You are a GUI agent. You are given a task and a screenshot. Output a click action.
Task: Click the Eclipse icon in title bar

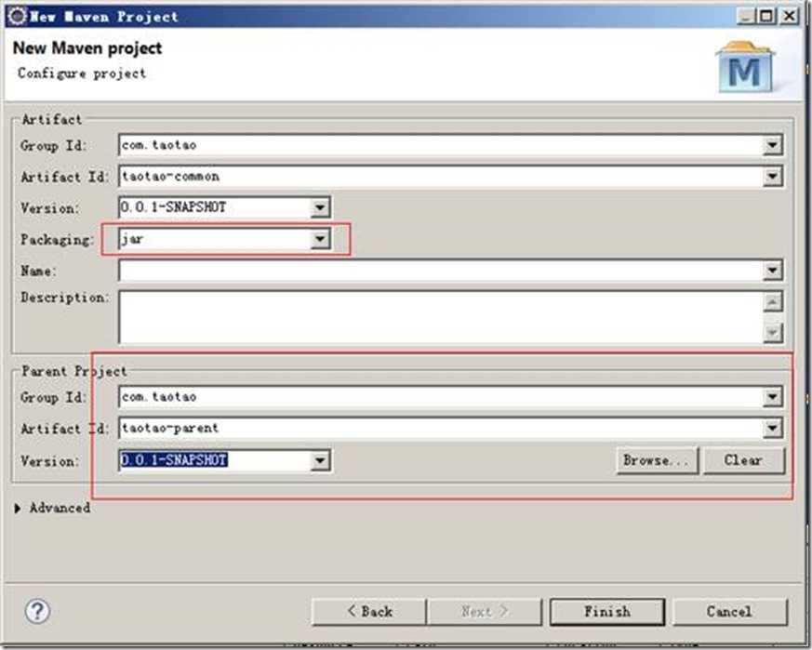(x=17, y=16)
